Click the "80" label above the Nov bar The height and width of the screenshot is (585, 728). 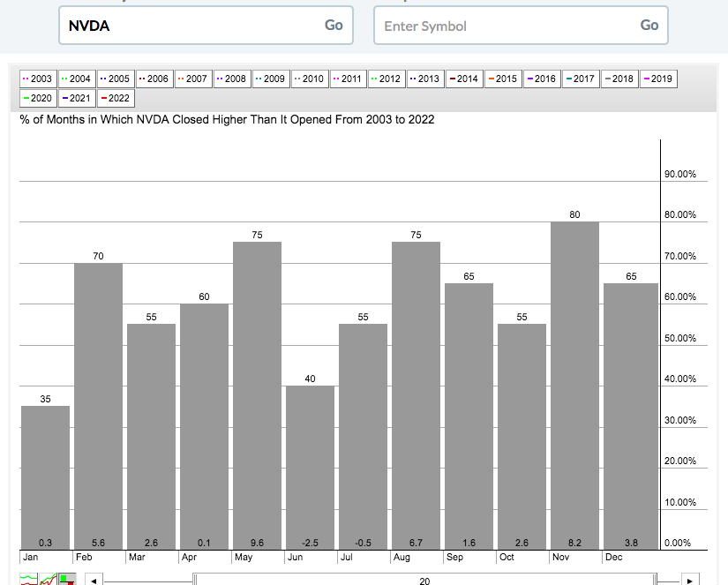(x=574, y=214)
